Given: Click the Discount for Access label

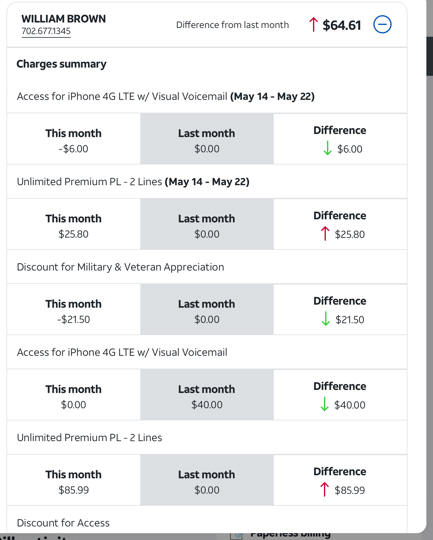Looking at the screenshot, I should [63, 523].
